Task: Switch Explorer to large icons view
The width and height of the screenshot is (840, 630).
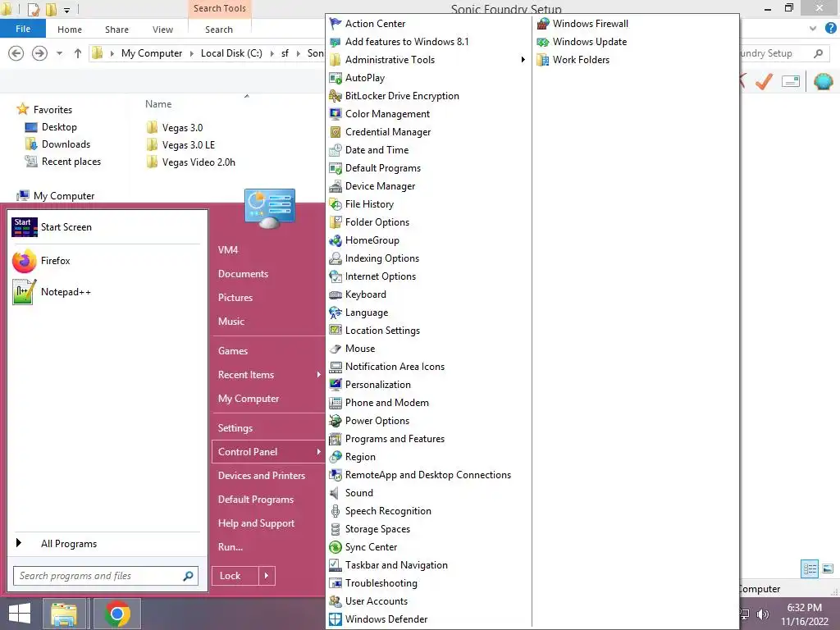Action: click(x=828, y=569)
